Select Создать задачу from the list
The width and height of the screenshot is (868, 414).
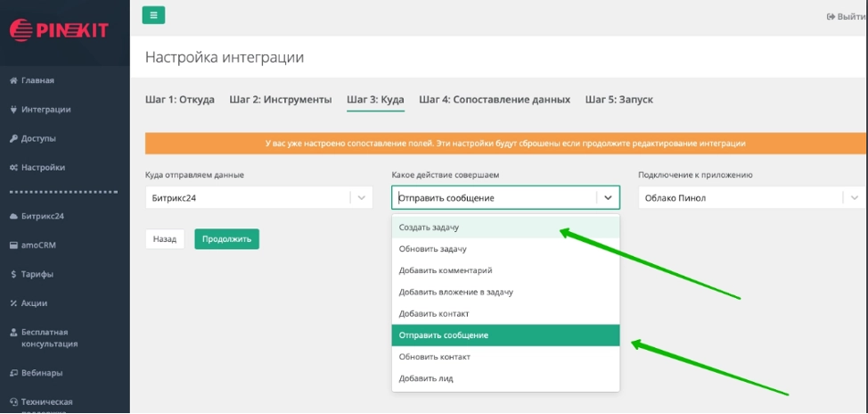(x=430, y=228)
